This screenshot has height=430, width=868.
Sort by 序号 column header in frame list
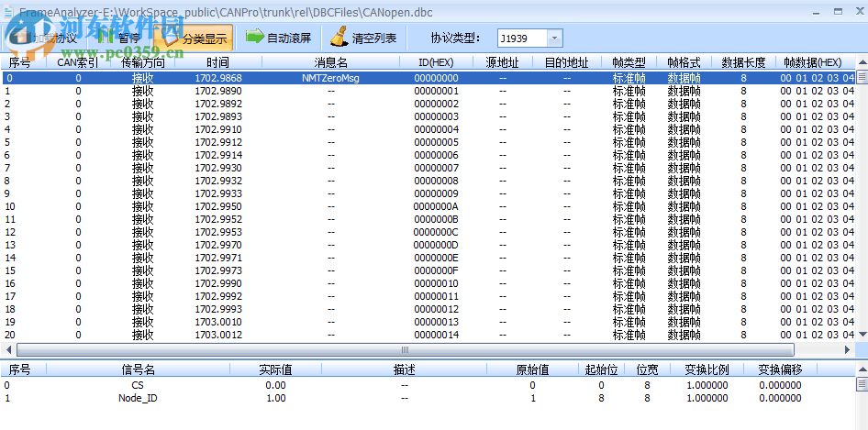pos(24,62)
